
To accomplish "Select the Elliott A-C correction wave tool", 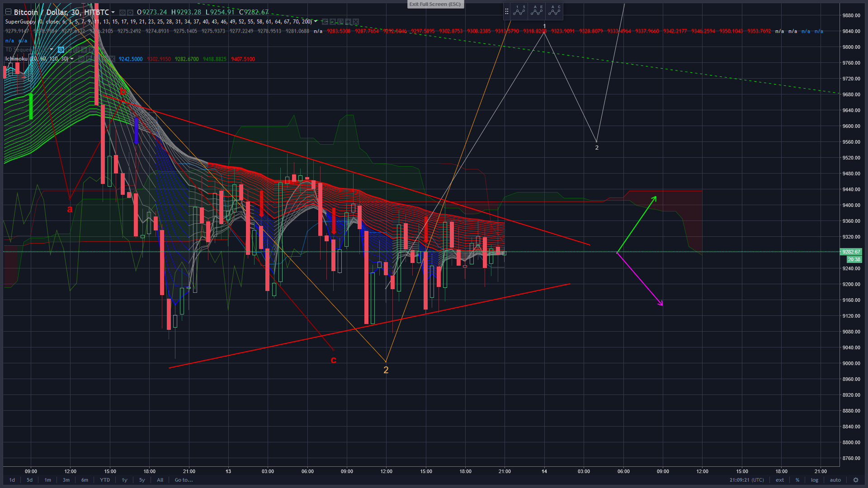I will [x=554, y=11].
